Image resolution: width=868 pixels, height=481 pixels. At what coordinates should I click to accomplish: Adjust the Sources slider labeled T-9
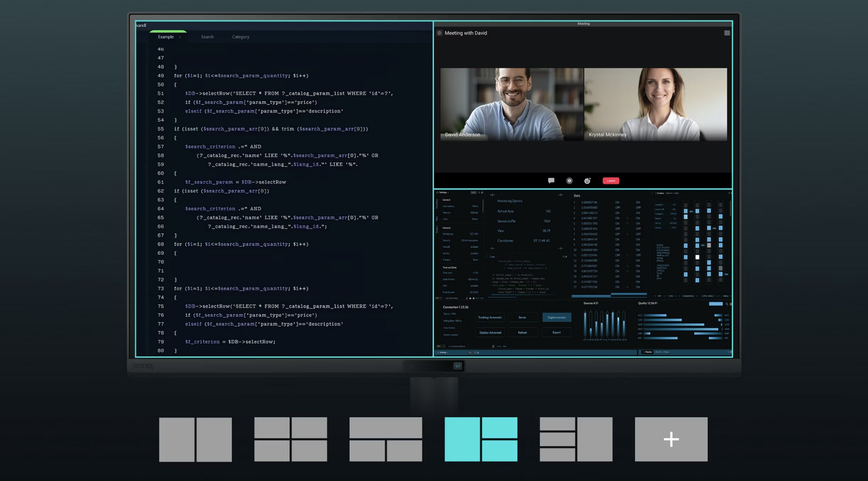(618, 324)
